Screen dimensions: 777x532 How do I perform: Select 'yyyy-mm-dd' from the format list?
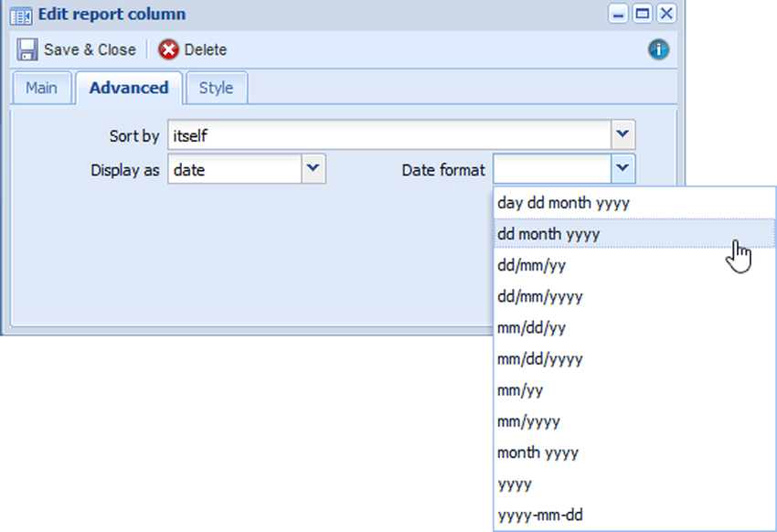click(540, 515)
